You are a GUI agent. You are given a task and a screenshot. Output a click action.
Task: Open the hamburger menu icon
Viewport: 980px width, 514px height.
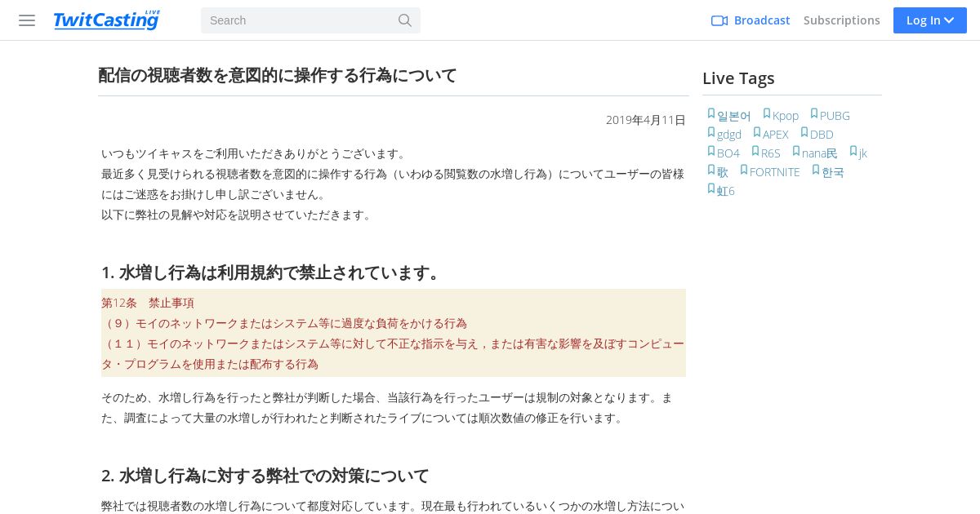click(27, 20)
